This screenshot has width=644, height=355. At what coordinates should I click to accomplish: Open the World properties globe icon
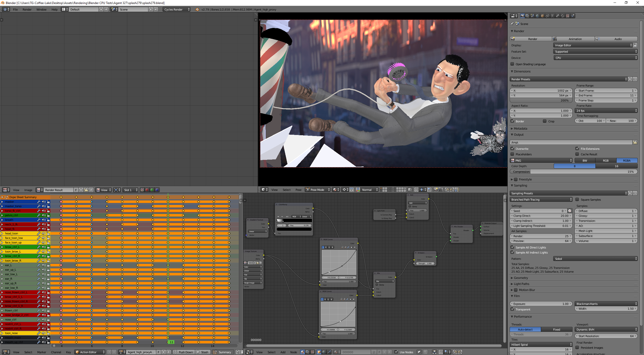537,16
